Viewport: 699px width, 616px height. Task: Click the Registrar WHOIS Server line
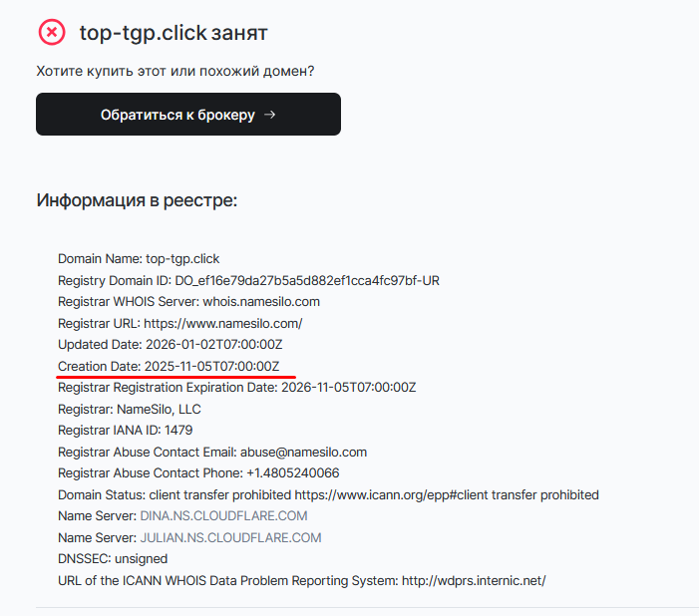point(202,302)
